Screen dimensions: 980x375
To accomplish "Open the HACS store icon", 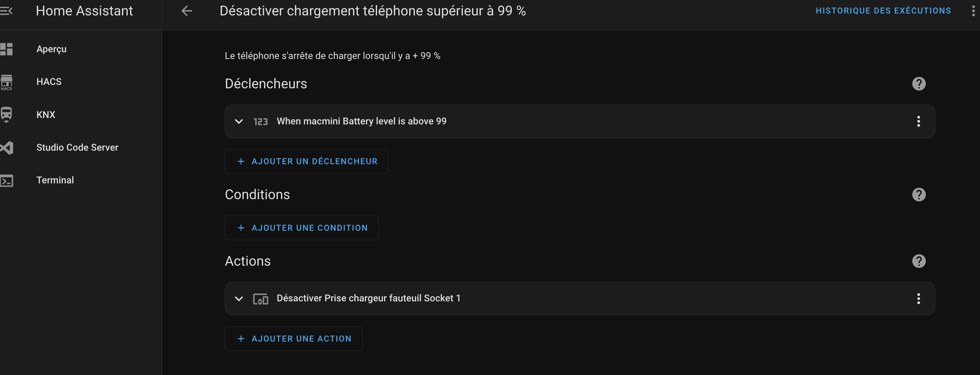I will pyautogui.click(x=6, y=82).
